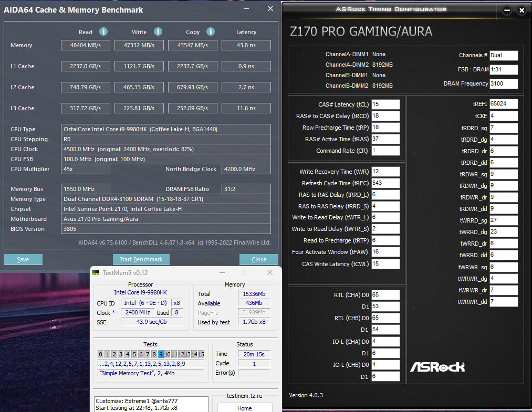Click the Time value 20m 15s in TestMem5
This screenshot has height=412, width=532.
pos(254,354)
